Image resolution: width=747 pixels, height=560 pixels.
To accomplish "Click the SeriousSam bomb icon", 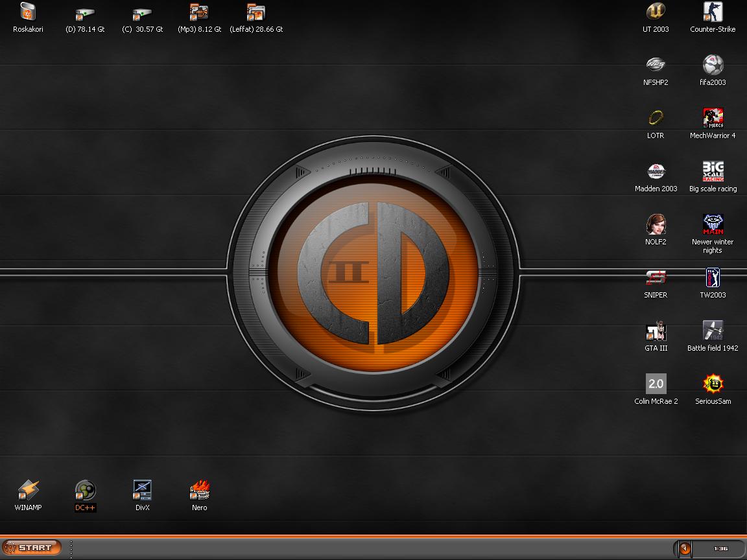I will (713, 384).
